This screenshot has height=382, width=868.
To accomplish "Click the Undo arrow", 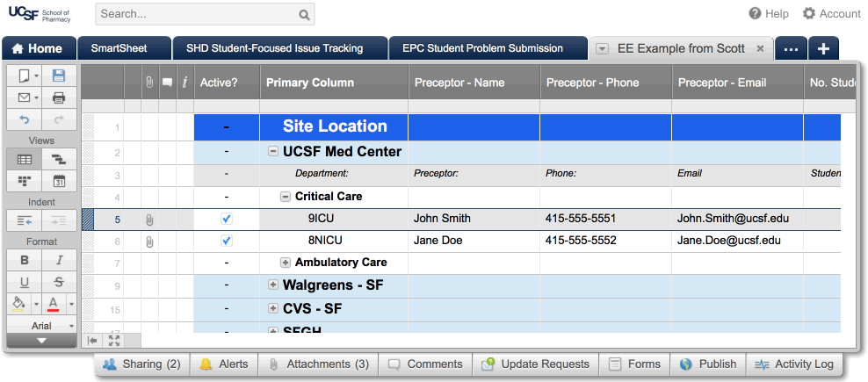I will 24,119.
